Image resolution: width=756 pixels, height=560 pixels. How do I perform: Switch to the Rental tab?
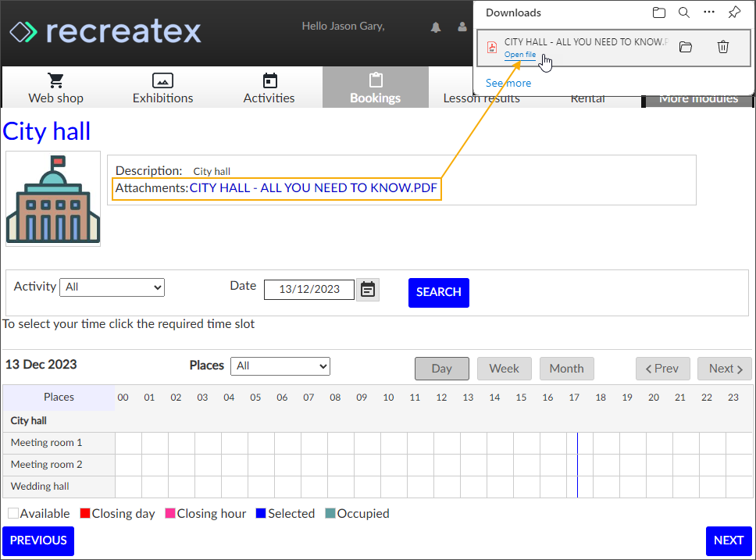(587, 98)
